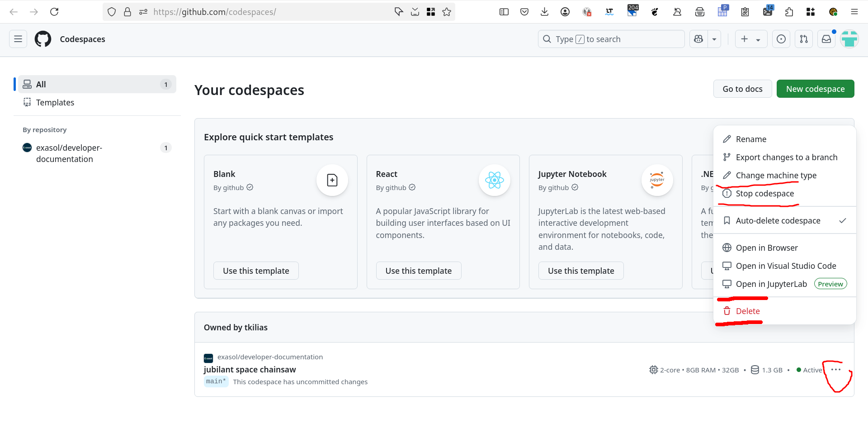This screenshot has width=868, height=429.
Task: Open the browser downloads icon
Action: (544, 12)
